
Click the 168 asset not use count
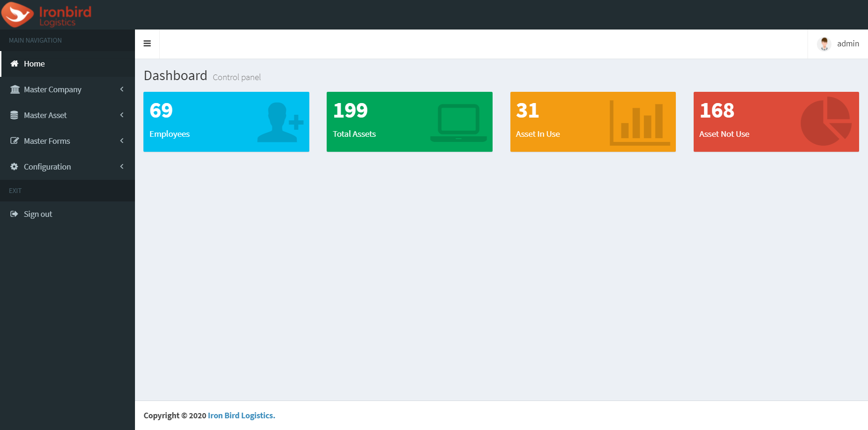[717, 111]
